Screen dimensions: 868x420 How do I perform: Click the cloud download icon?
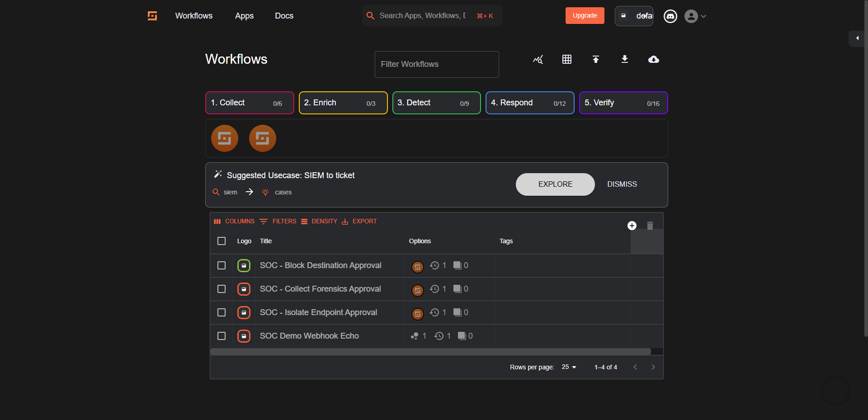pos(654,59)
